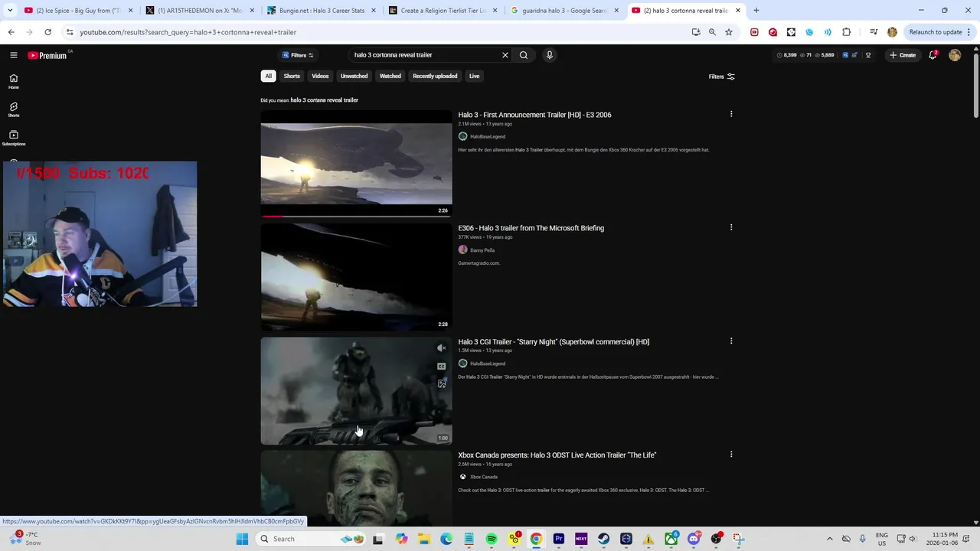
Task: Open the title 'Halo 3 - First Announcement Trailer [HD] - E3 2006'
Action: point(534,115)
